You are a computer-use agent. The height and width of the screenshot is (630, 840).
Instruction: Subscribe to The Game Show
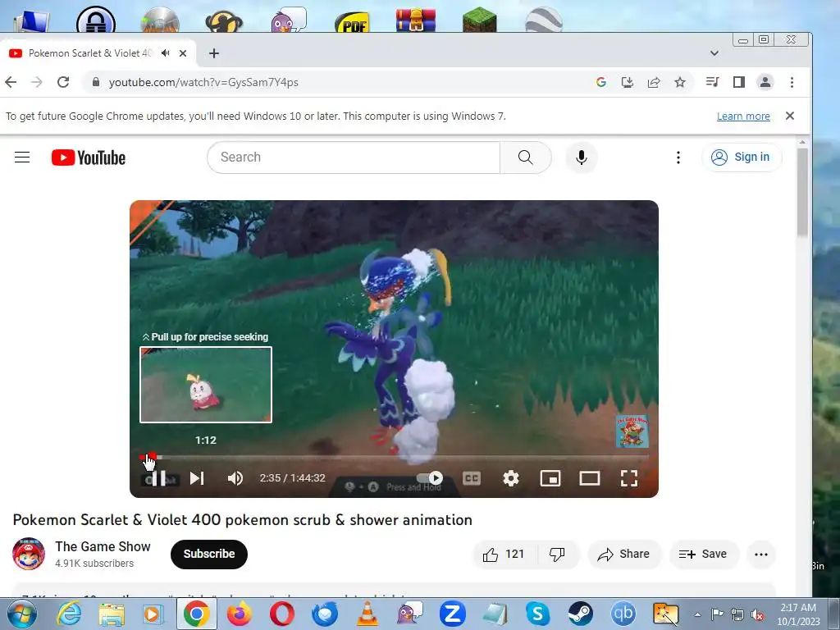coord(209,554)
